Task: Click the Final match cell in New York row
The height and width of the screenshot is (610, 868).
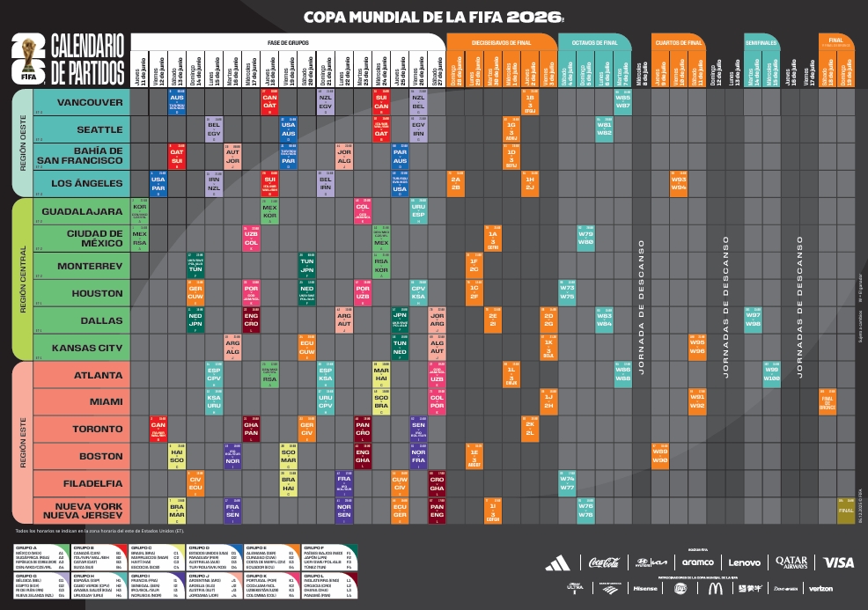Action: [846, 511]
